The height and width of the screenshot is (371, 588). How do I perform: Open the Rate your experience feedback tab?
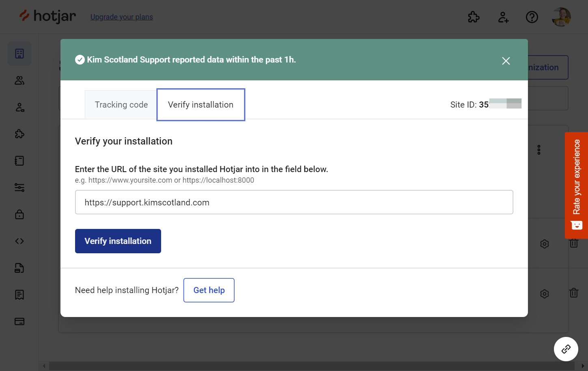576,185
